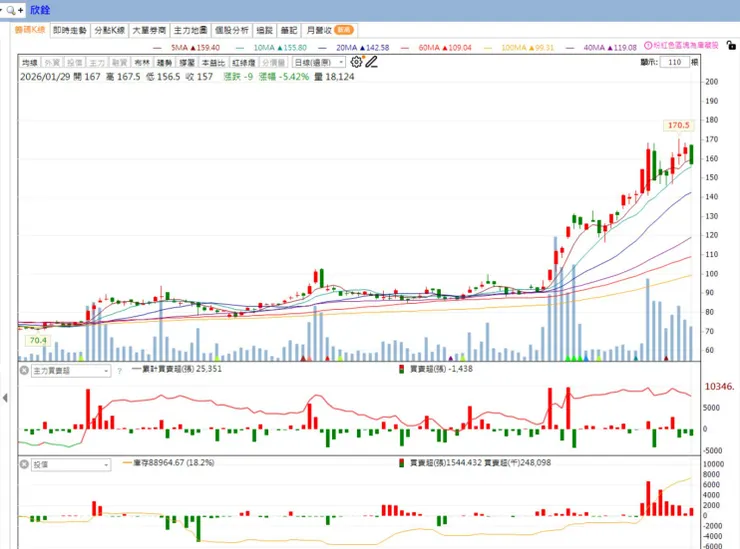Click the 漲幅 -5.42% readout
740x549 pixels.
284,76
